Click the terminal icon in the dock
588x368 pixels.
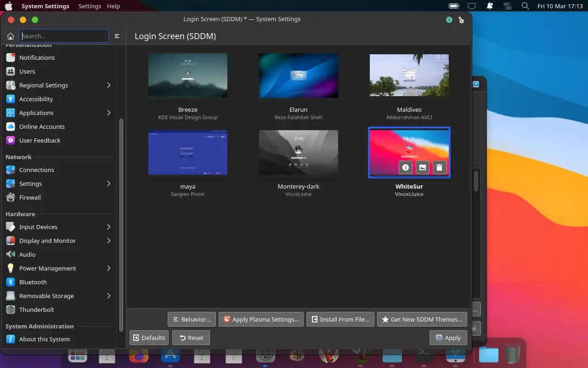(423, 354)
